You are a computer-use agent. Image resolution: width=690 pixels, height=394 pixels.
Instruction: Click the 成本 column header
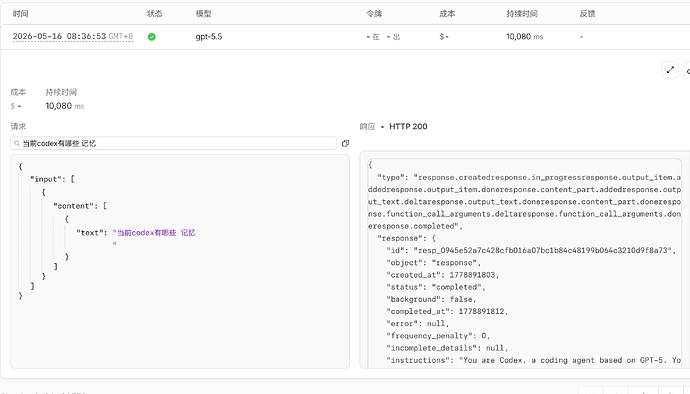[447, 14]
